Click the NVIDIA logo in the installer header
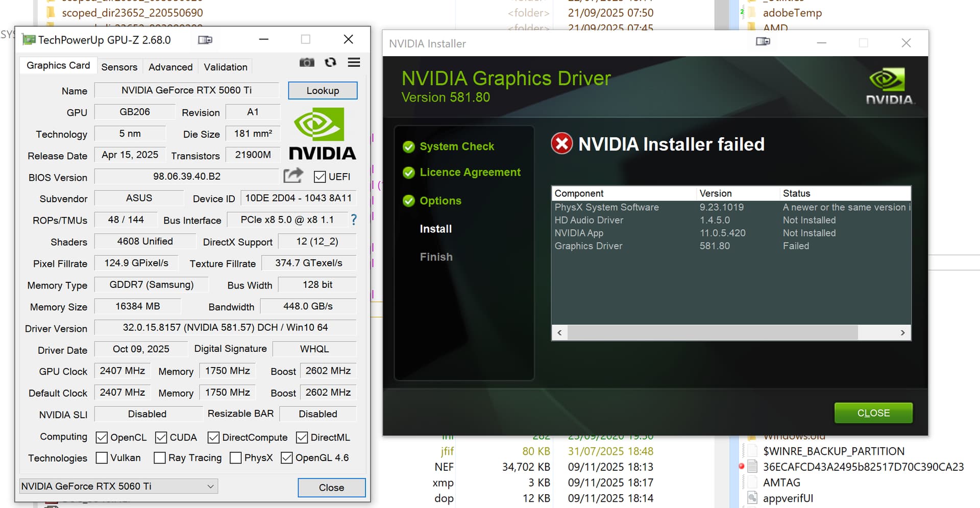 click(889, 86)
